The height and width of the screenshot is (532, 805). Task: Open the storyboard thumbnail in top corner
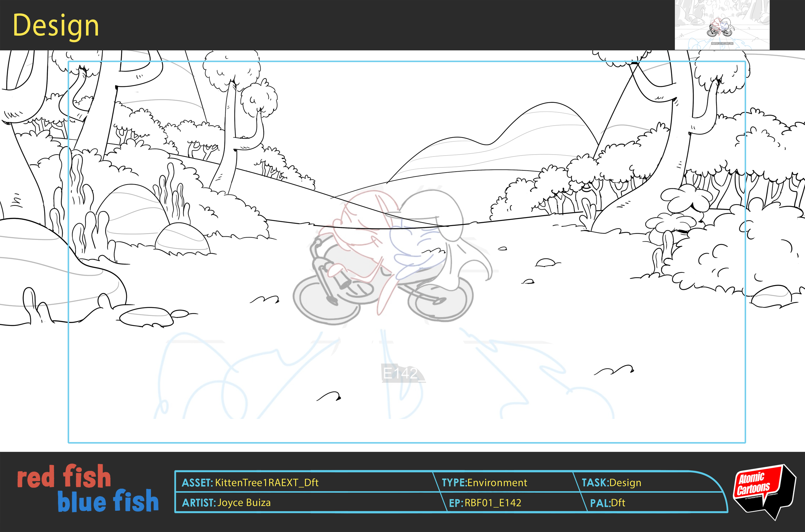[x=722, y=25]
